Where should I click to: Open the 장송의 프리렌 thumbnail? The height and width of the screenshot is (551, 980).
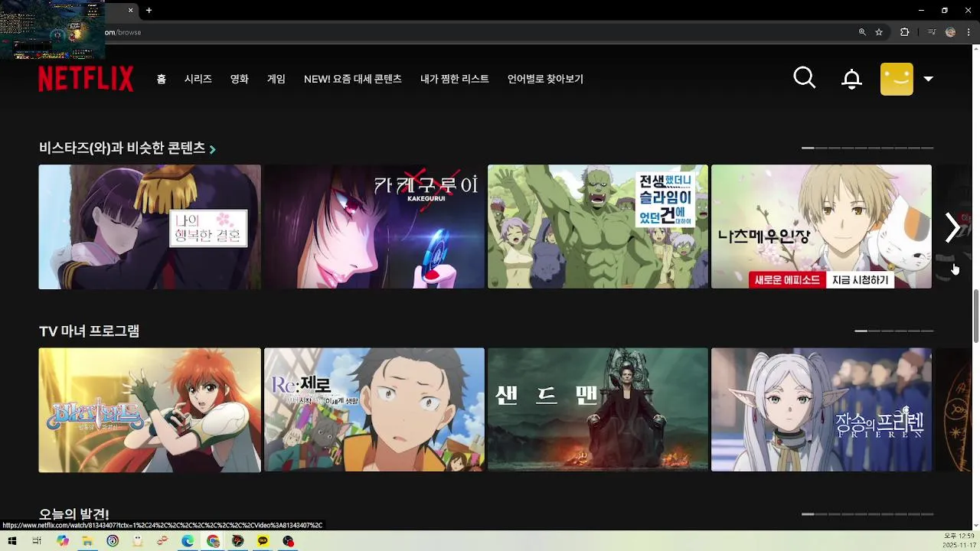point(822,410)
